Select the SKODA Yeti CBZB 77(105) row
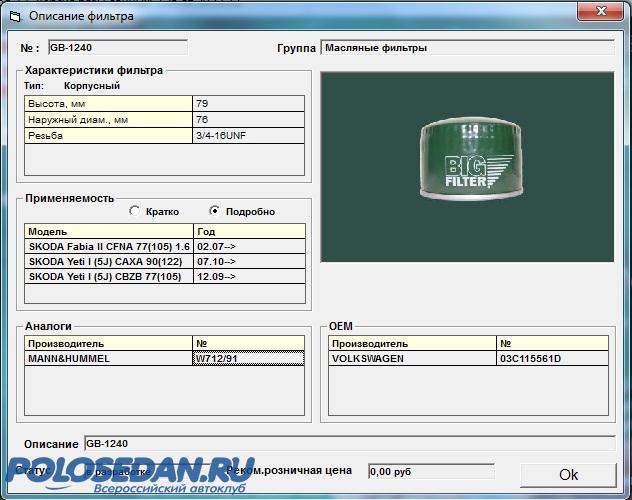Image resolution: width=632 pixels, height=500 pixels. (x=108, y=276)
